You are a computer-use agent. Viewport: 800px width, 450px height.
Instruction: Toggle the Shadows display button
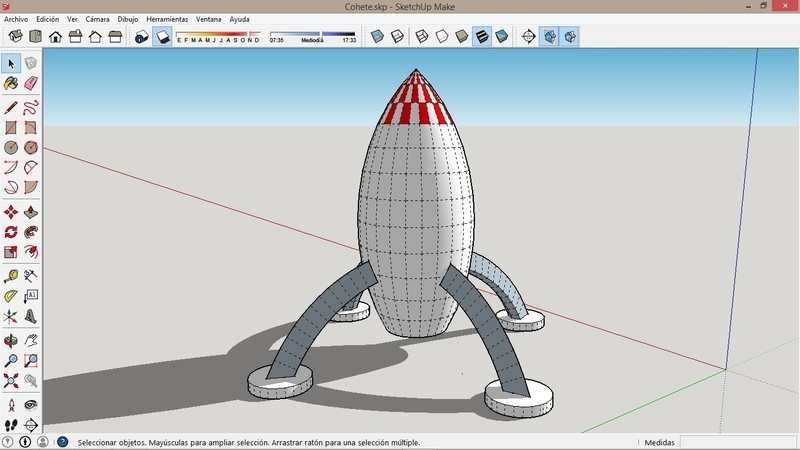tap(162, 37)
